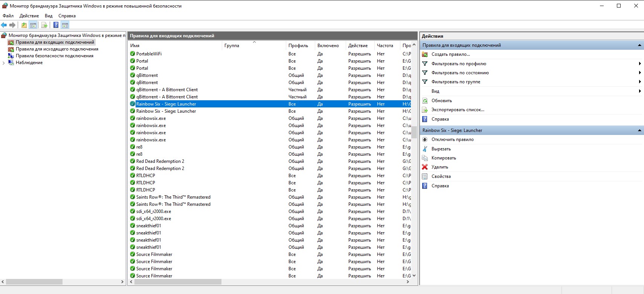Click the rules list horizontal scrollbar thumb

178,282
